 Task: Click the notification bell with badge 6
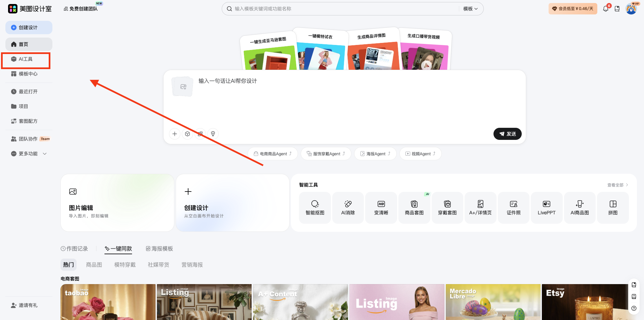(x=605, y=9)
